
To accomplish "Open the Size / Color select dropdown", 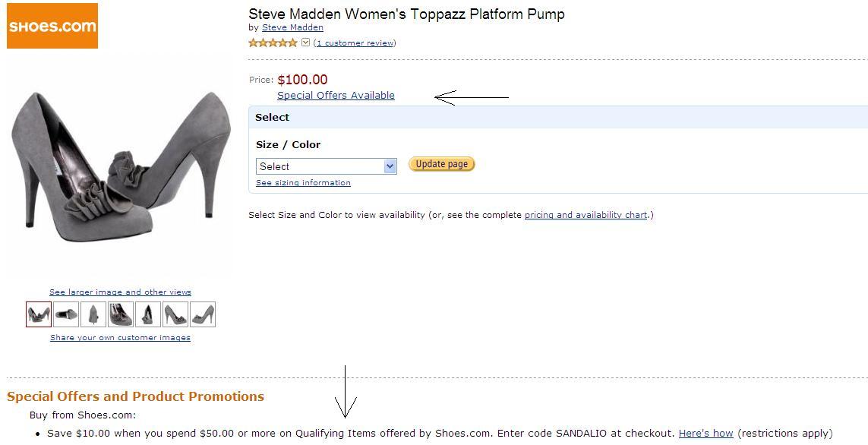I will tap(327, 166).
